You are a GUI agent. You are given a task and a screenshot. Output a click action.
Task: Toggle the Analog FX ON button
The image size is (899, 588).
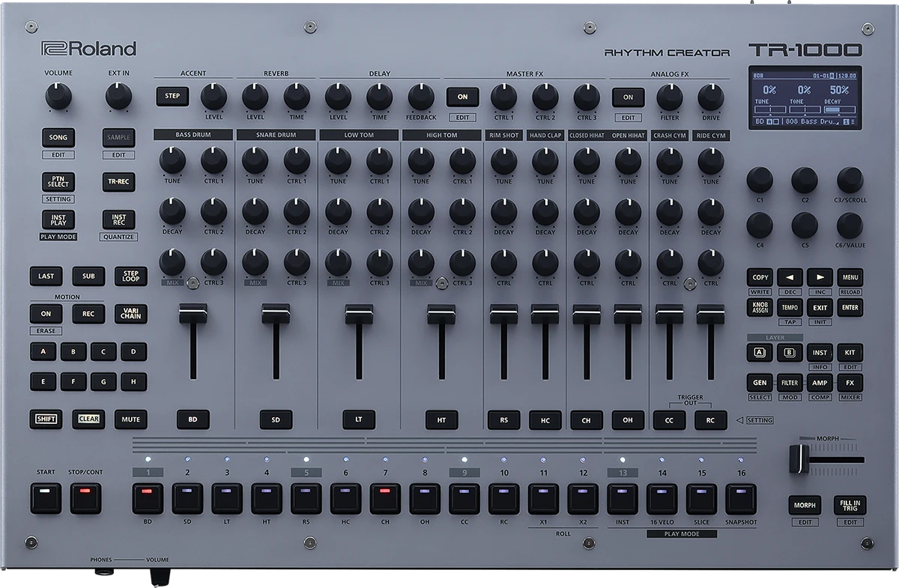628,97
